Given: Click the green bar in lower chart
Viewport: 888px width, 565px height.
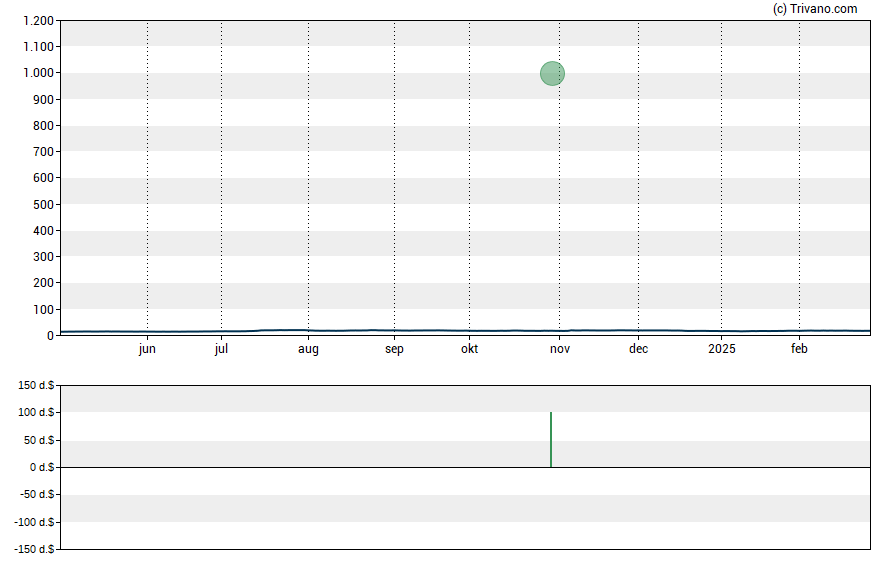Looking at the screenshot, I should coord(551,440).
